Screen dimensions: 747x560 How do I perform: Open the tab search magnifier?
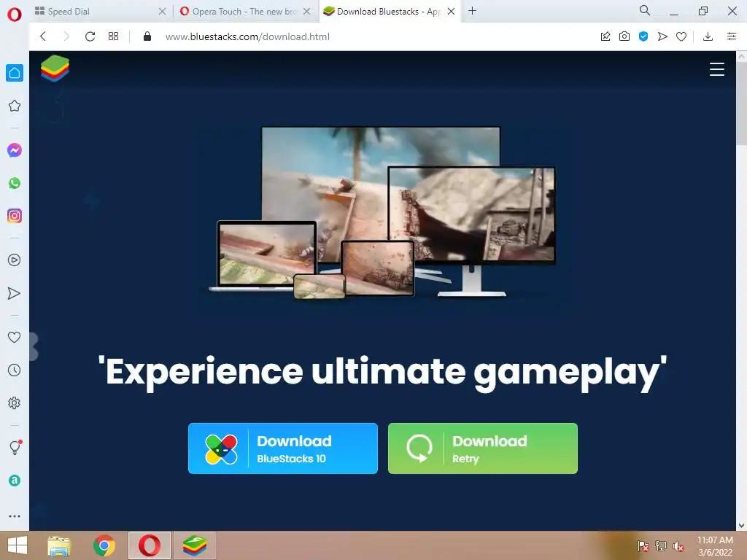click(x=645, y=10)
